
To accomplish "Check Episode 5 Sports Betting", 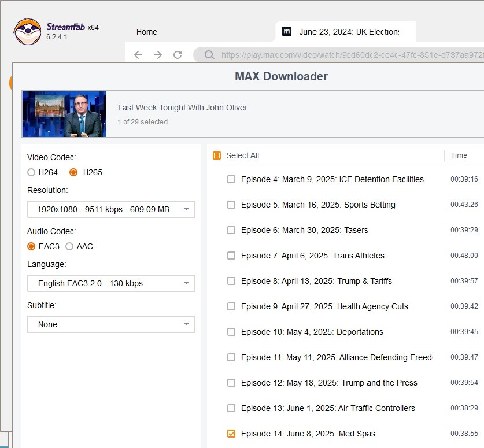I will click(231, 205).
